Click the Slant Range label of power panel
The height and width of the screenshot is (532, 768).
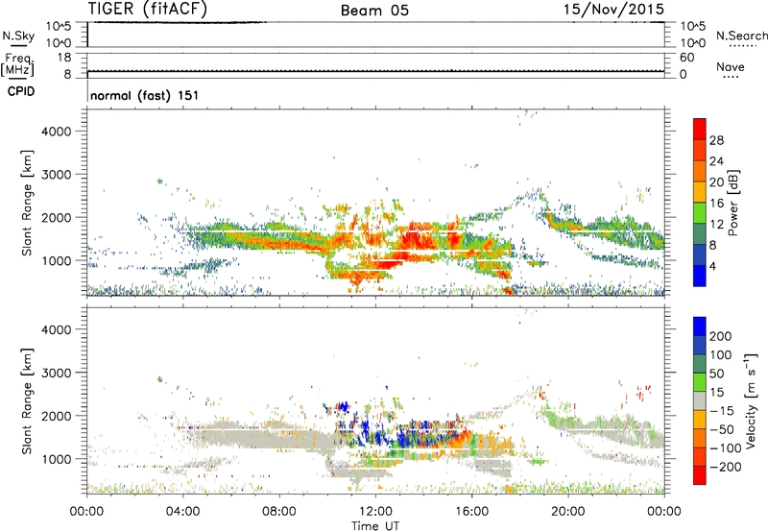coord(27,203)
